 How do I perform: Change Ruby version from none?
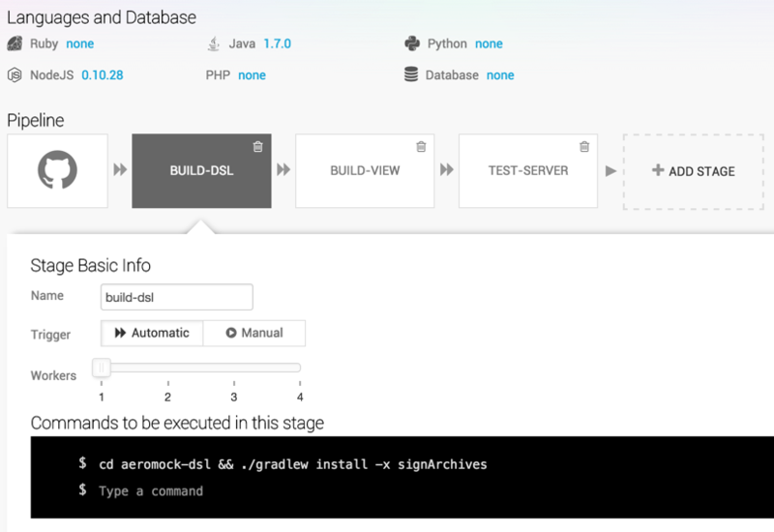80,44
